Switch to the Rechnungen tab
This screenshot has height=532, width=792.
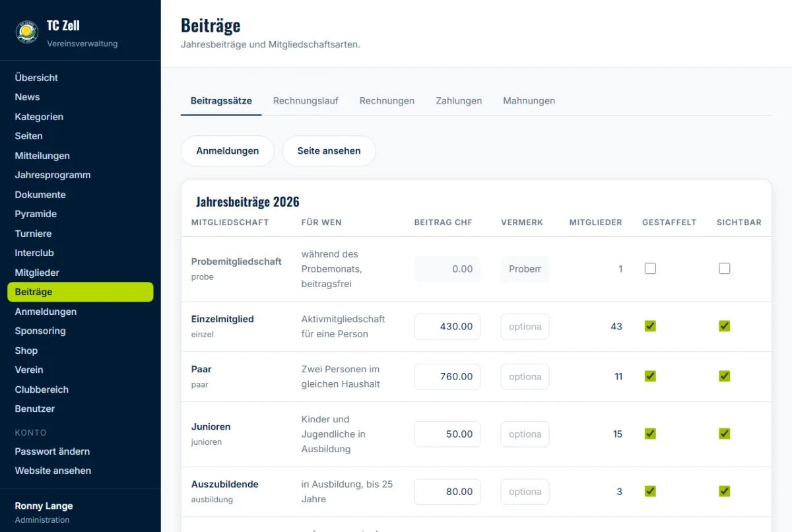click(387, 101)
